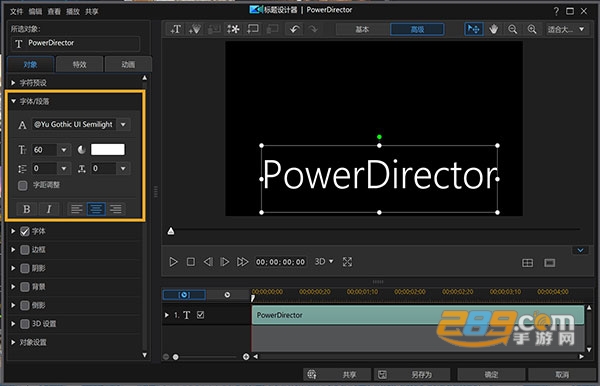Viewport: 600px width, 386px height.
Task: Zoom in timeline with plus icon
Action: [x=246, y=357]
